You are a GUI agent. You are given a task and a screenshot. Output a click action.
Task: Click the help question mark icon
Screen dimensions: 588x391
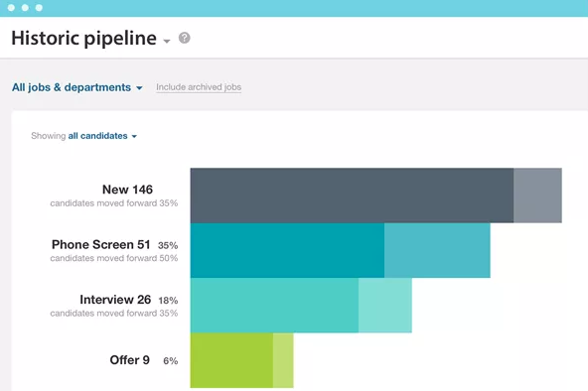point(184,38)
